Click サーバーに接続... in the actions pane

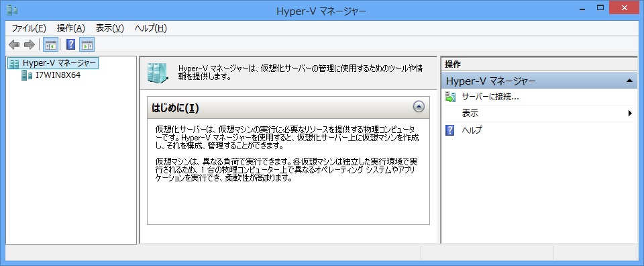click(490, 97)
